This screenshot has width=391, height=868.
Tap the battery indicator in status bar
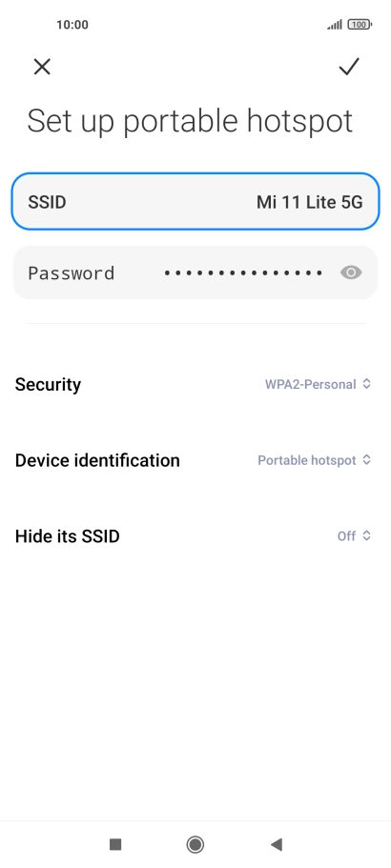(x=360, y=25)
